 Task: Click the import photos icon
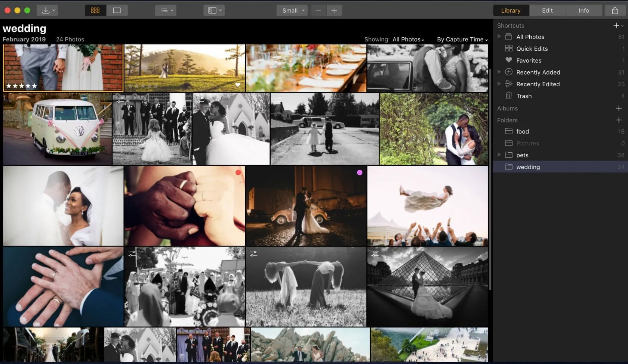[x=46, y=10]
